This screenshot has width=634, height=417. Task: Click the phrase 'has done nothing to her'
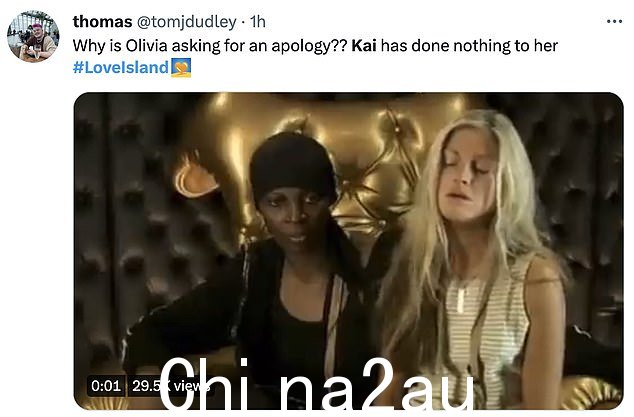pos(469,46)
